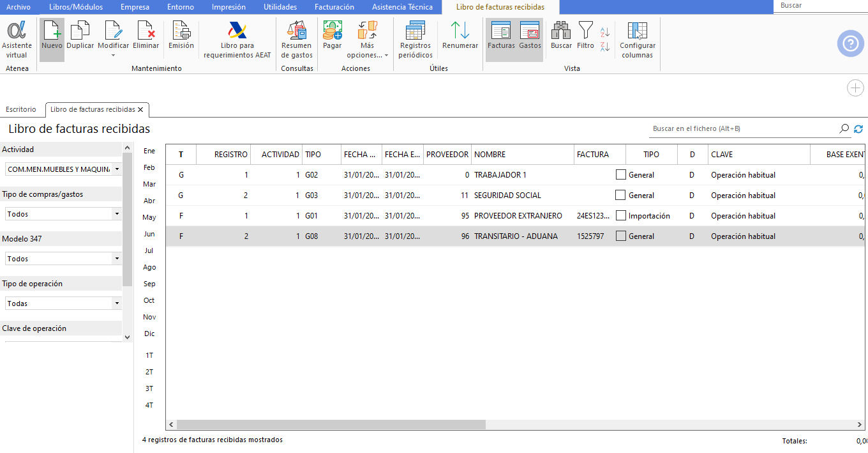The height and width of the screenshot is (453, 868).
Task: Open Libro para requerimientos AEAT
Action: pos(237,40)
